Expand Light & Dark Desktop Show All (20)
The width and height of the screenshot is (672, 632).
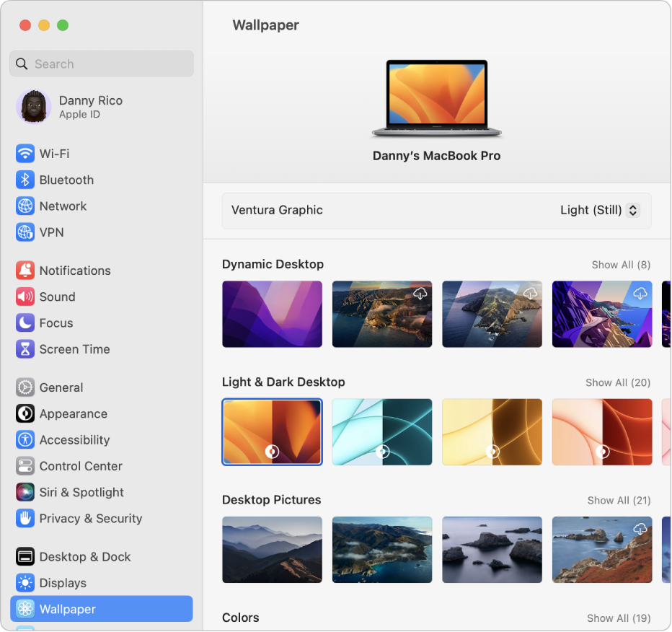[x=617, y=382]
